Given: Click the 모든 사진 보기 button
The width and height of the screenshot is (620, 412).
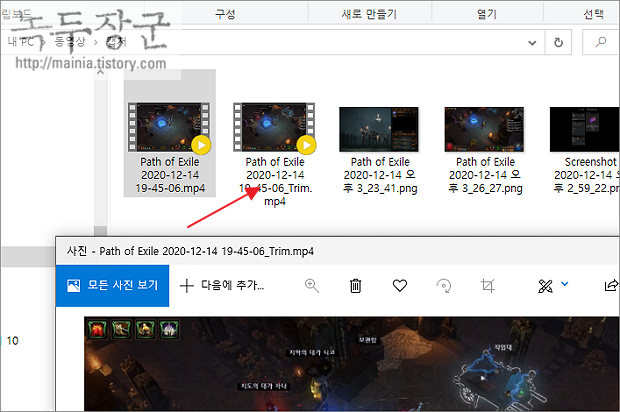Looking at the screenshot, I should tap(112, 285).
